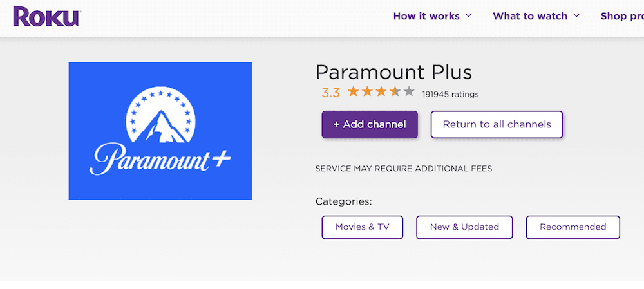The height and width of the screenshot is (289, 644).
Task: Expand the What to watch chevron
Action: 576,15
